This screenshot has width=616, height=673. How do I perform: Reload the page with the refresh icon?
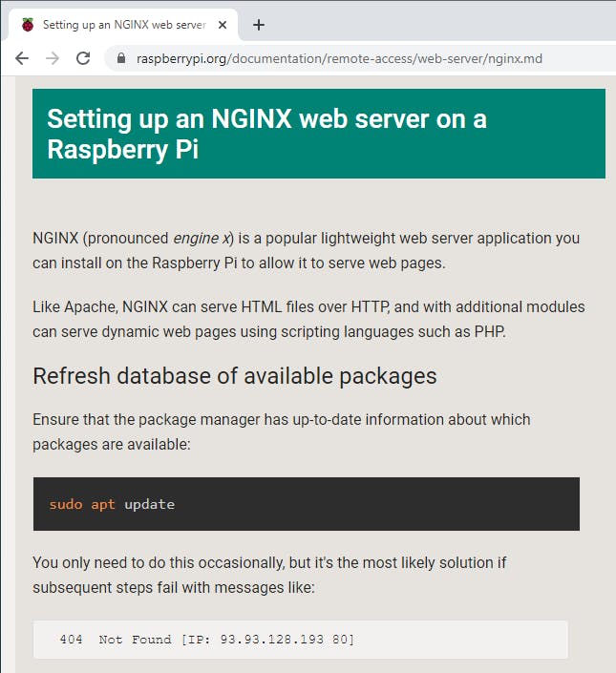click(83, 58)
